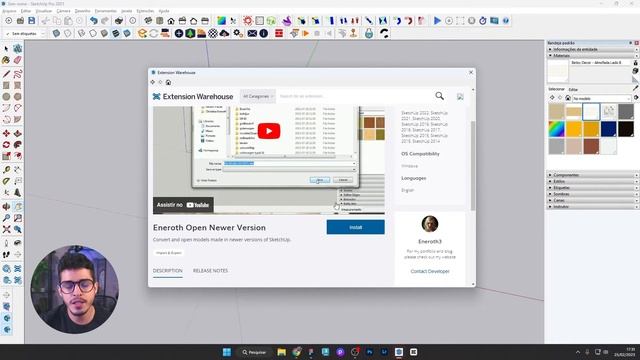Select the dark blue material swatch
This screenshot has height=360, width=640.
pyautogui.click(x=608, y=129)
